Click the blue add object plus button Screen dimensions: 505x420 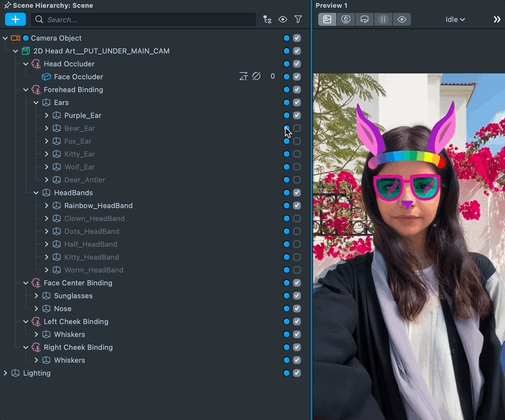(15, 19)
